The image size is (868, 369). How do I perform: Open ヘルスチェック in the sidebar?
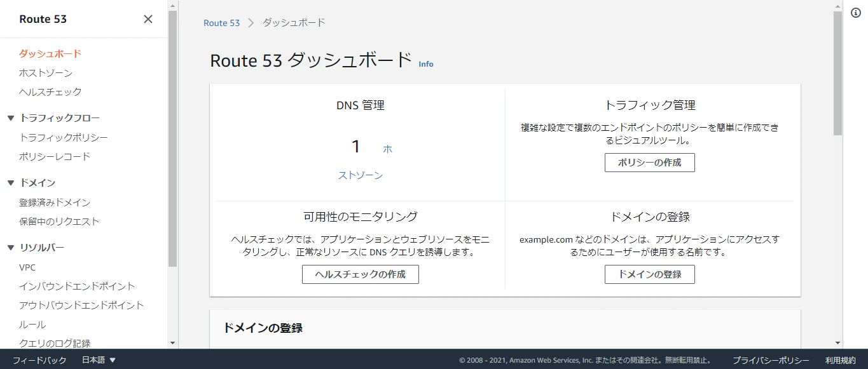click(50, 92)
